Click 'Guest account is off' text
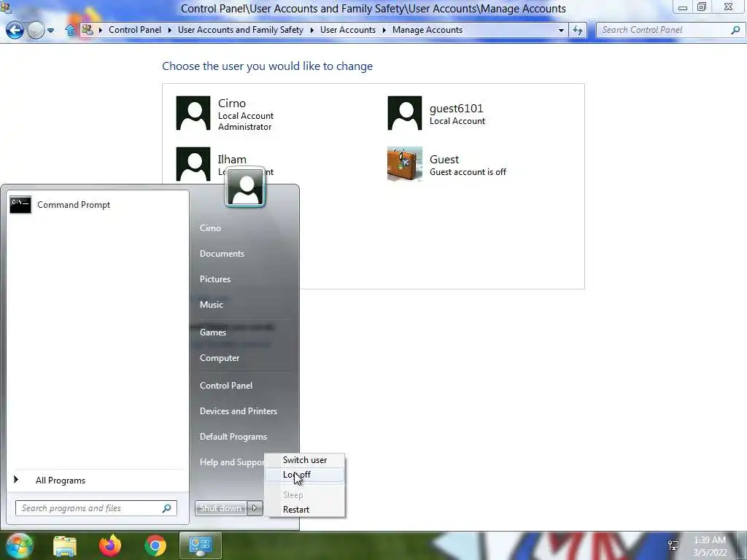Image resolution: width=747 pixels, height=560 pixels. pos(468,172)
